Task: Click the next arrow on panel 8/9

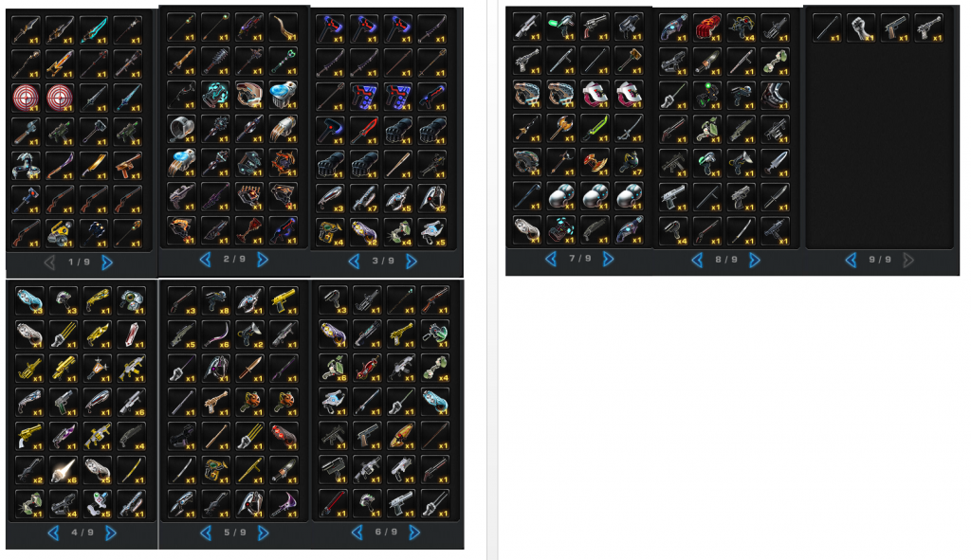Action: pos(754,261)
